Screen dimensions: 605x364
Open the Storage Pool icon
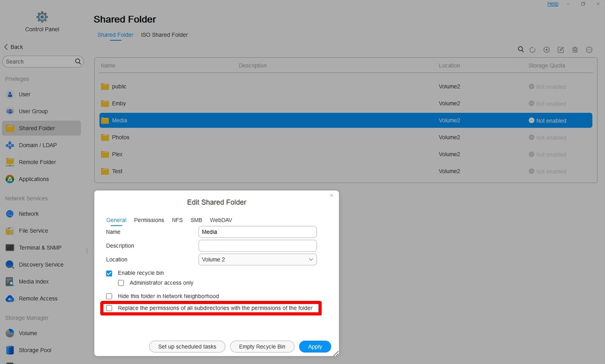[x=10, y=350]
